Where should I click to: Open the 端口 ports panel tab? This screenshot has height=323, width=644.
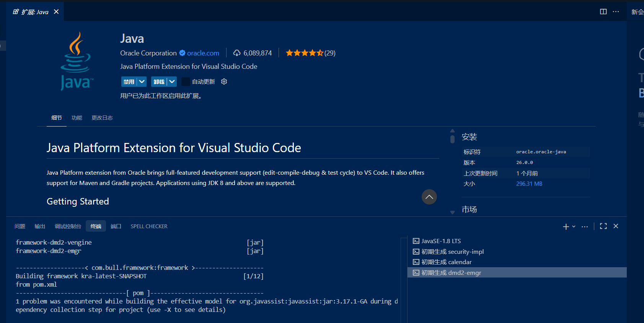(x=116, y=226)
